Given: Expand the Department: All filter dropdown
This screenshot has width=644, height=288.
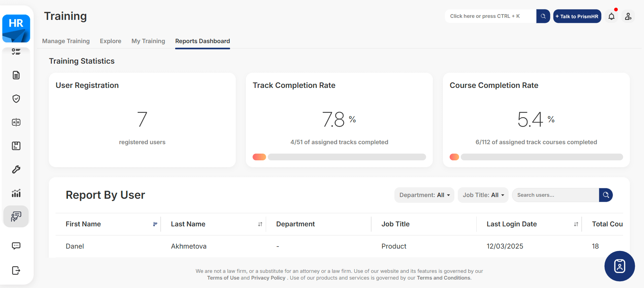Looking at the screenshot, I should point(424,195).
